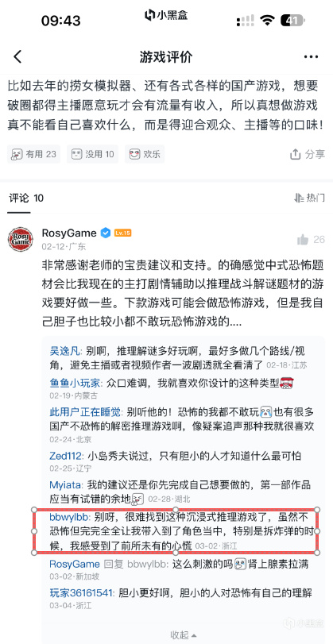Tap the RosyGame username in the comment header

[x=69, y=233]
